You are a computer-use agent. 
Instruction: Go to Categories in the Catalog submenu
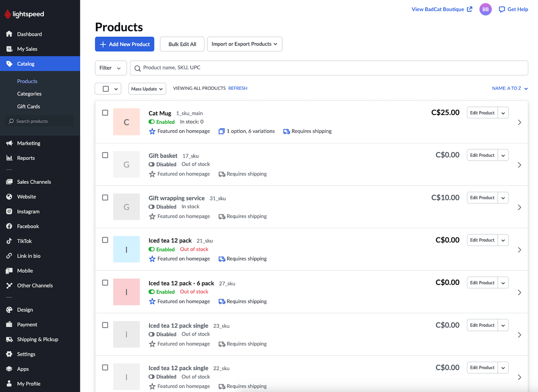29,94
